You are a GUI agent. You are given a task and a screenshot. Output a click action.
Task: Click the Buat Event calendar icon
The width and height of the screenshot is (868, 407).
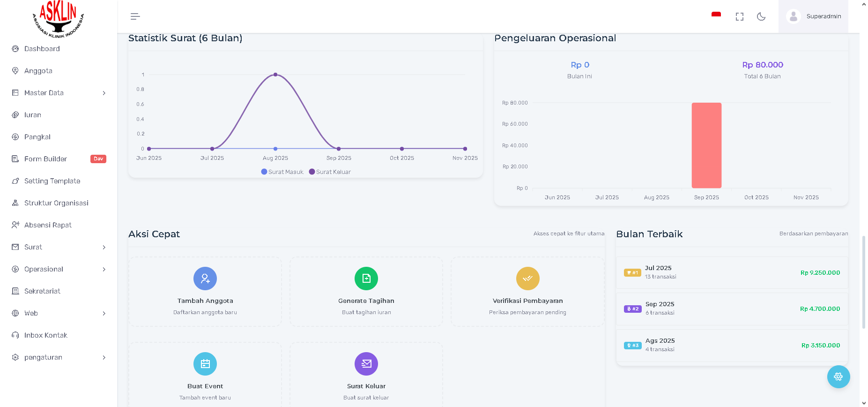coord(205,364)
